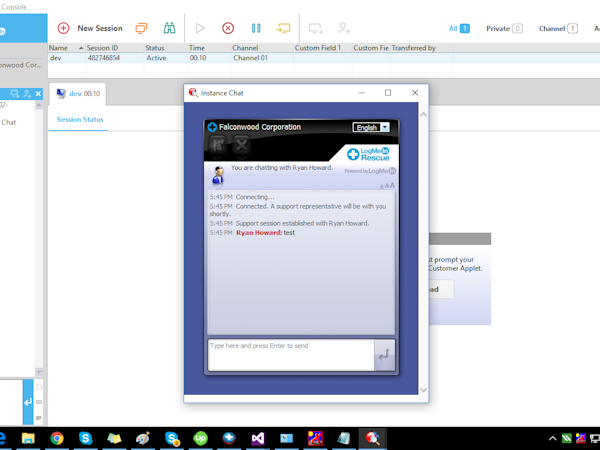Click the grayed screen-sharing plus icon

(x=316, y=28)
